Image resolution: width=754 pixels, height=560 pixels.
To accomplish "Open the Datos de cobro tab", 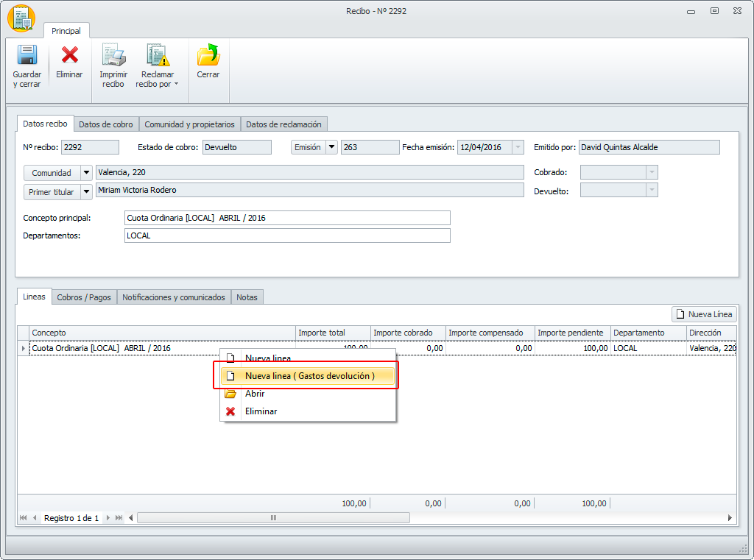I will tap(106, 124).
